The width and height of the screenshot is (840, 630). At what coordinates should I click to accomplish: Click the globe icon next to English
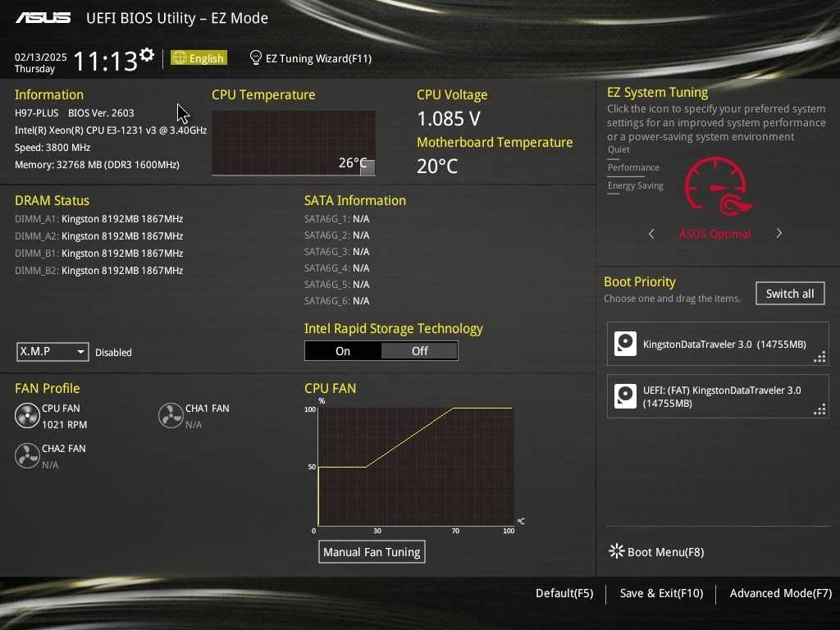[x=180, y=57]
